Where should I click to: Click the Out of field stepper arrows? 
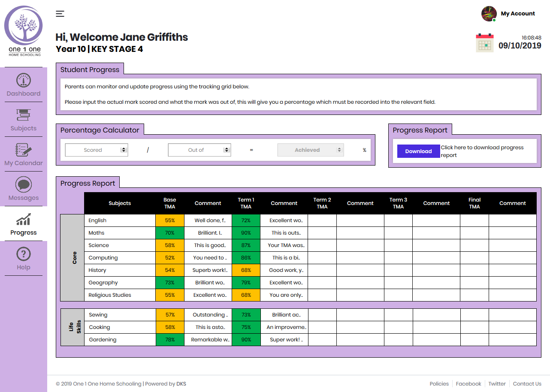pyautogui.click(x=227, y=150)
